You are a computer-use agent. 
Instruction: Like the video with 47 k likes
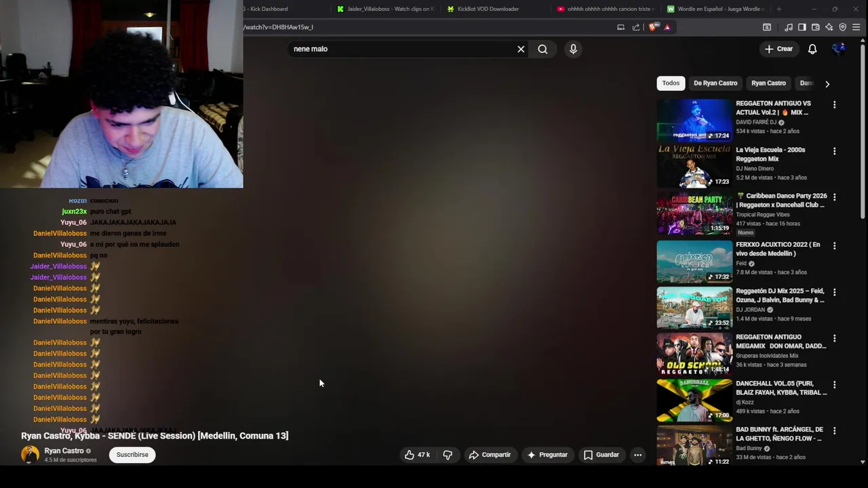[x=417, y=455]
